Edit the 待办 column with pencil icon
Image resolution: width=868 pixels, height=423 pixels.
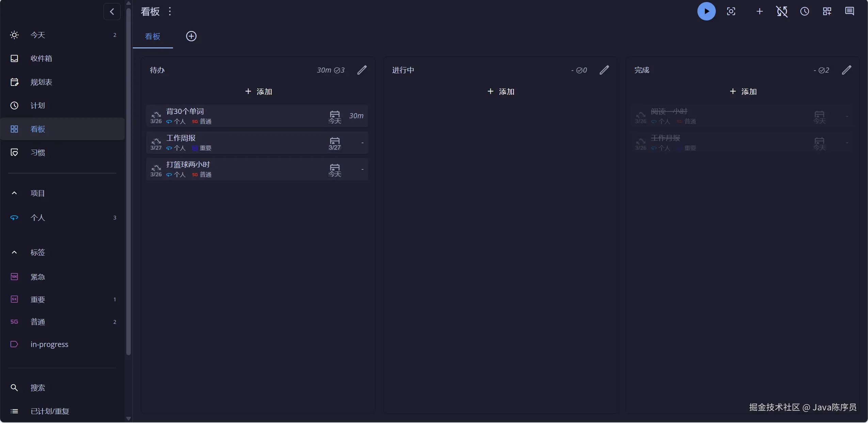(362, 70)
